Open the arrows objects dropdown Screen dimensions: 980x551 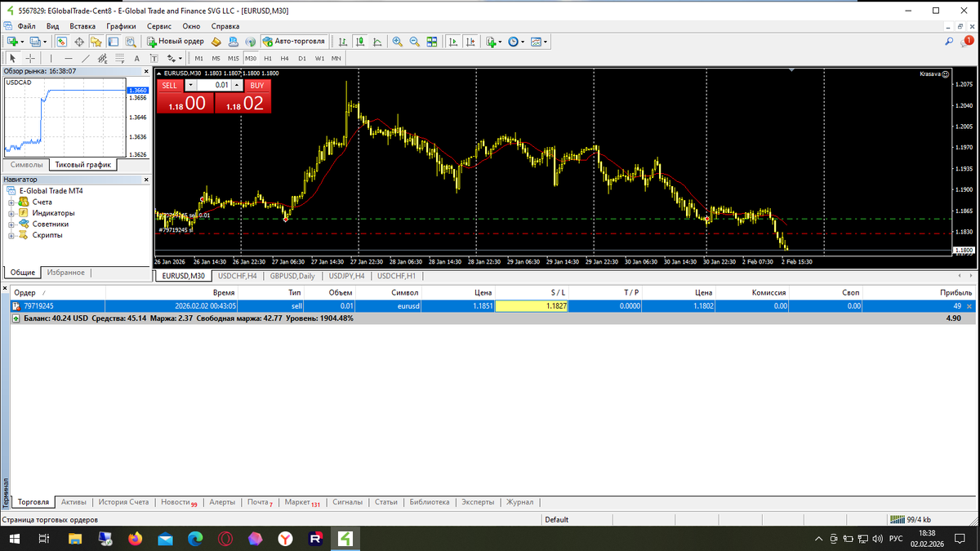[x=180, y=58]
